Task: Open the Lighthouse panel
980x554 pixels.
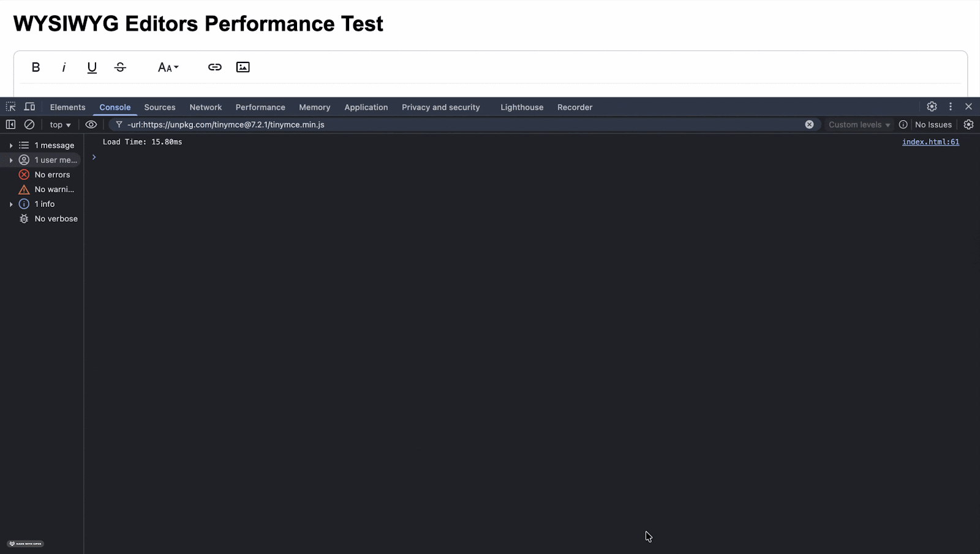Action: point(521,107)
